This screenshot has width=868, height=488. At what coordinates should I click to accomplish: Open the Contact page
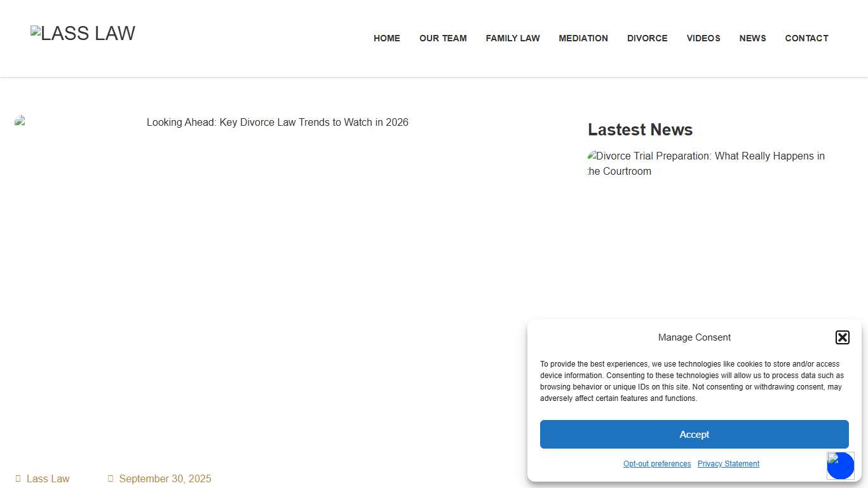tap(806, 38)
